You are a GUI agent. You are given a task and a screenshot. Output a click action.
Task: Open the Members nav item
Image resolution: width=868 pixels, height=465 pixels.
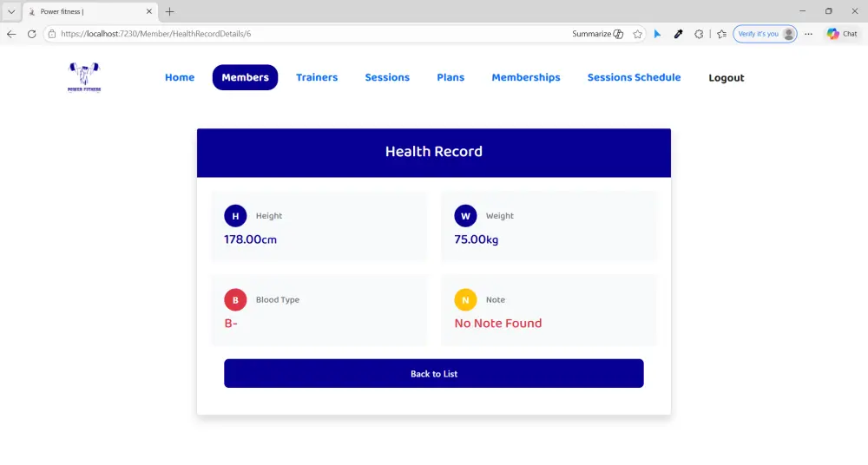tap(246, 77)
